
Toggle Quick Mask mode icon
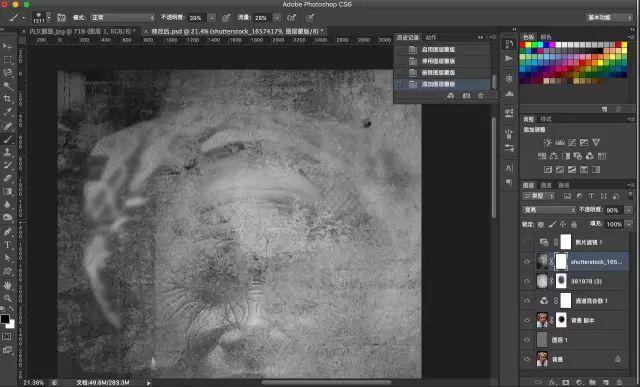point(7,337)
